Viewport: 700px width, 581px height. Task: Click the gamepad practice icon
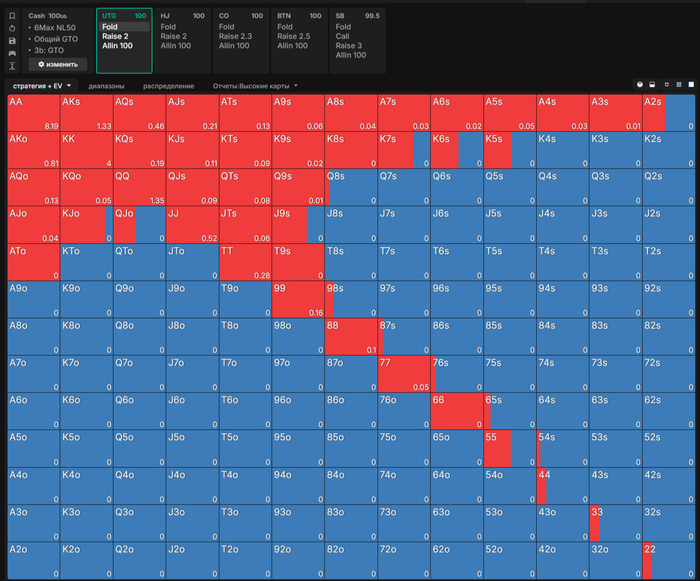tap(12, 53)
